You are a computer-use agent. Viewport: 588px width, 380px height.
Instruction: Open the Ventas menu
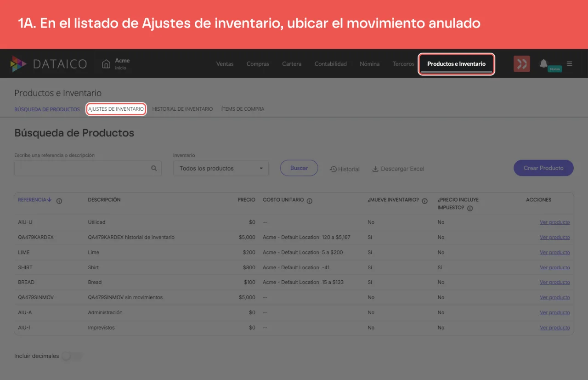[225, 64]
